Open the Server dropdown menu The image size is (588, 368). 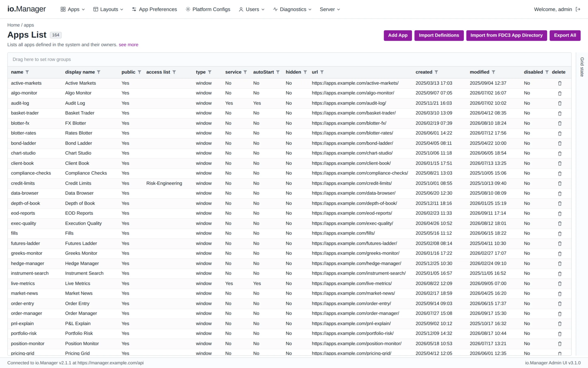point(330,9)
